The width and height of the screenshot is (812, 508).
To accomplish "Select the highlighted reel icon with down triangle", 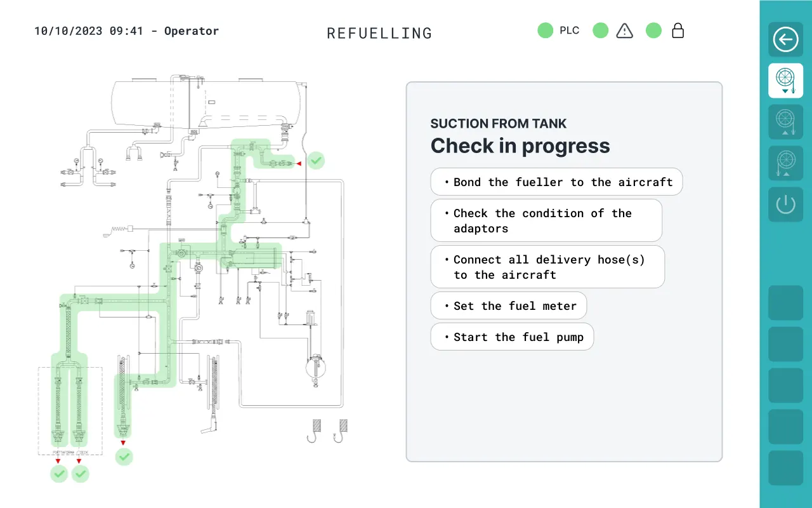I will pyautogui.click(x=785, y=81).
